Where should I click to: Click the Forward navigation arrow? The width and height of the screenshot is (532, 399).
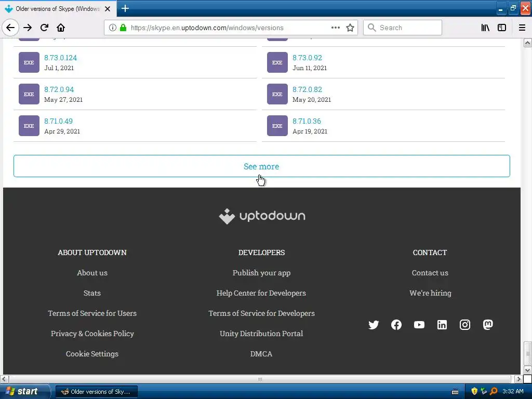(x=28, y=28)
